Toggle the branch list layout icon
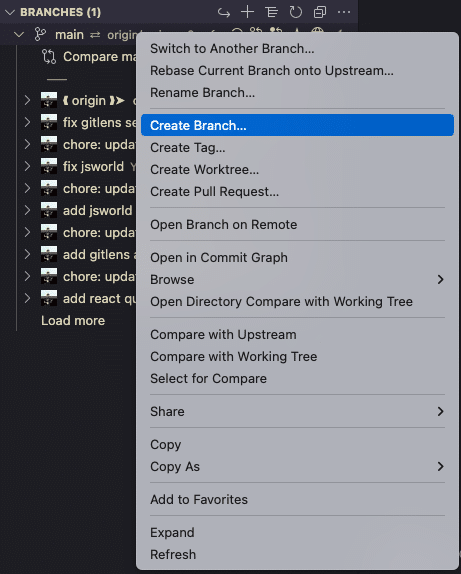This screenshot has width=461, height=574. (x=271, y=12)
